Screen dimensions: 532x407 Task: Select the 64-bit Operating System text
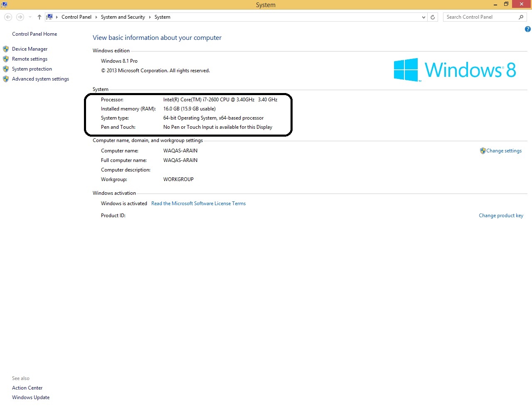point(214,118)
